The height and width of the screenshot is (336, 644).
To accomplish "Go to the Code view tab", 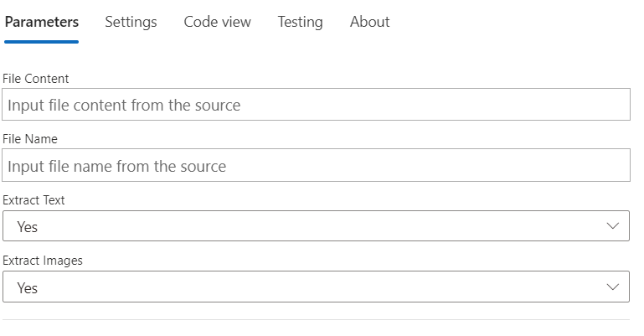I will 217,23.
